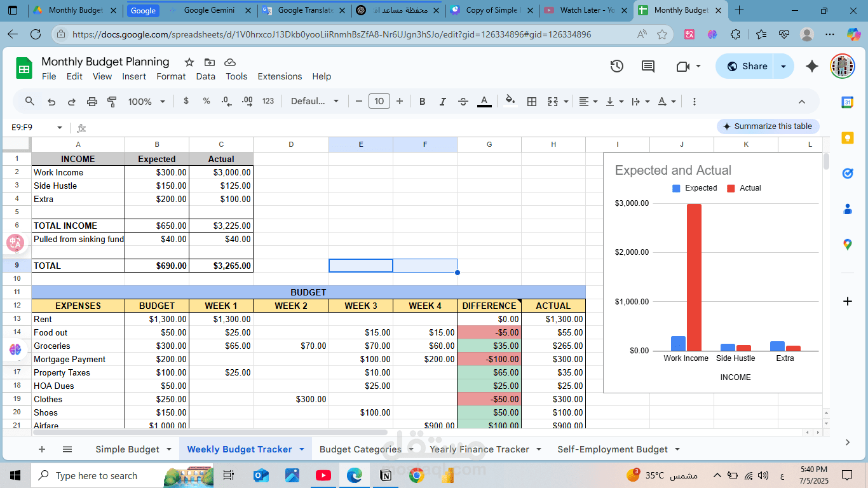
Task: Merge the selected cells
Action: (553, 102)
